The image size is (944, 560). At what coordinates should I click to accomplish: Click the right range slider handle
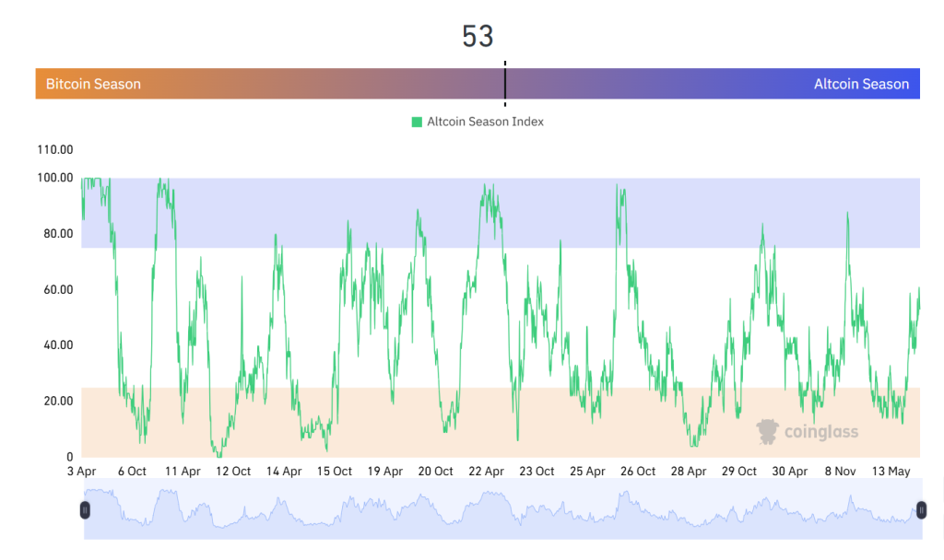click(x=920, y=509)
